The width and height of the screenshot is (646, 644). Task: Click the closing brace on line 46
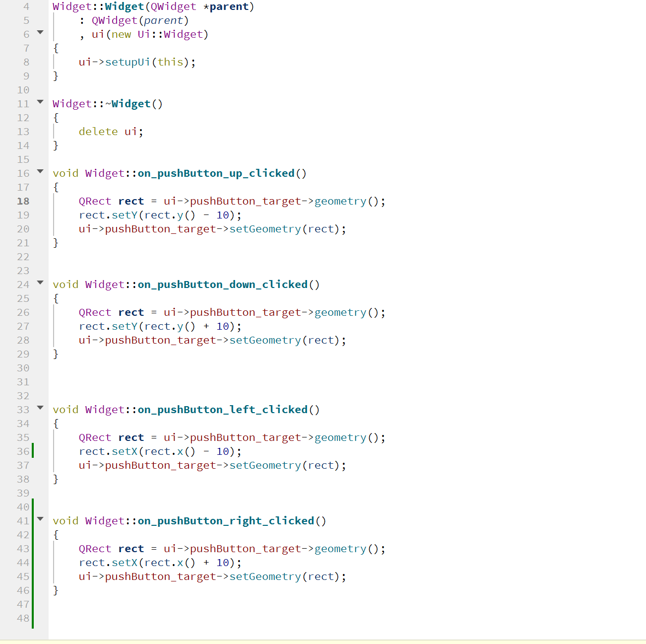point(56,590)
